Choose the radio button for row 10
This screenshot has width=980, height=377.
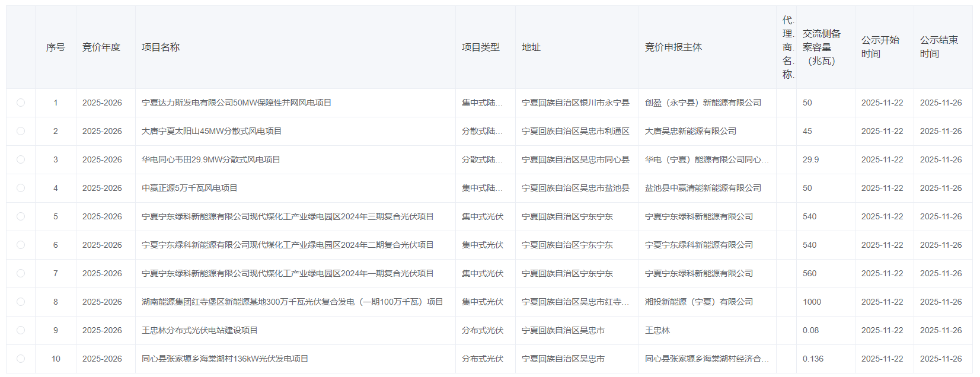21,359
